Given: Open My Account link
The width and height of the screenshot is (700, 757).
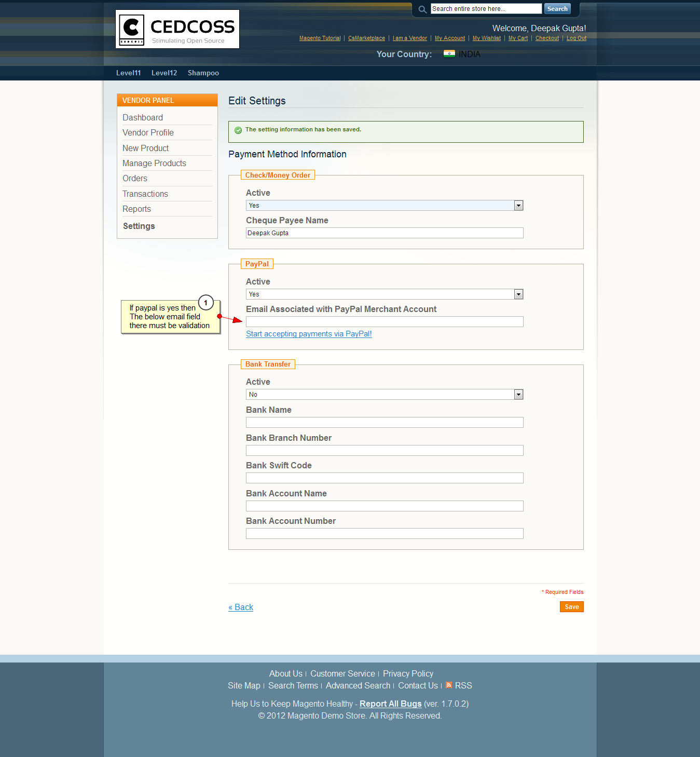Looking at the screenshot, I should [450, 38].
